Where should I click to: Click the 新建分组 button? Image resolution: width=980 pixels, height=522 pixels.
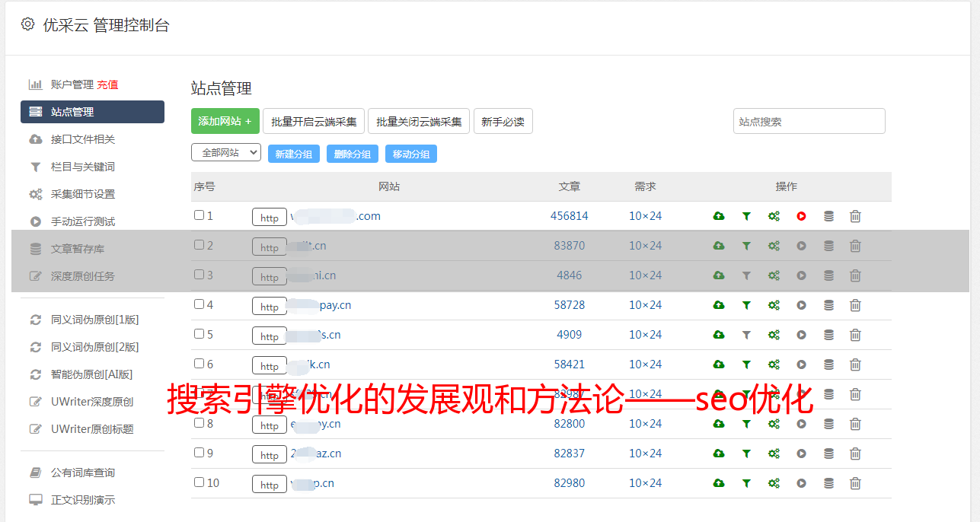(x=294, y=154)
